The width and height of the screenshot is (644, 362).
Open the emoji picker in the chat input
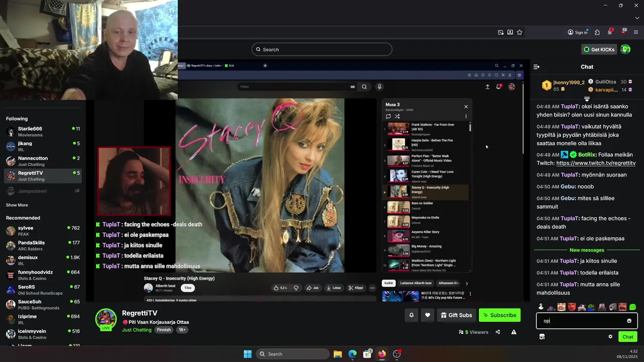click(x=629, y=321)
